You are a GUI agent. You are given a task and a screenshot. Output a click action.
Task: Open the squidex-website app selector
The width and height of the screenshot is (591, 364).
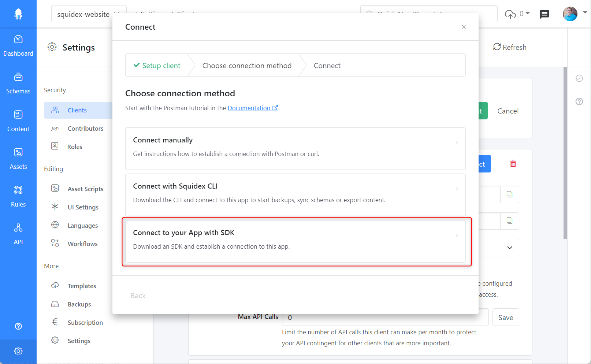(x=88, y=14)
